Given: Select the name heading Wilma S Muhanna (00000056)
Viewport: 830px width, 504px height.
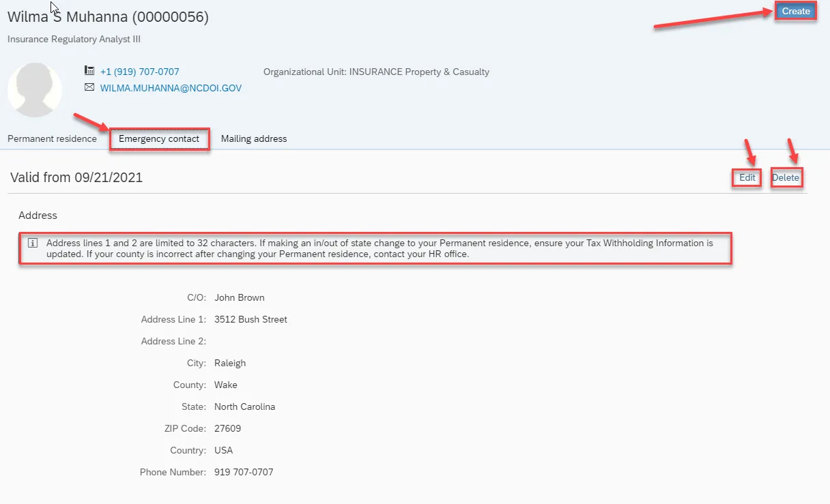Looking at the screenshot, I should coord(108,17).
